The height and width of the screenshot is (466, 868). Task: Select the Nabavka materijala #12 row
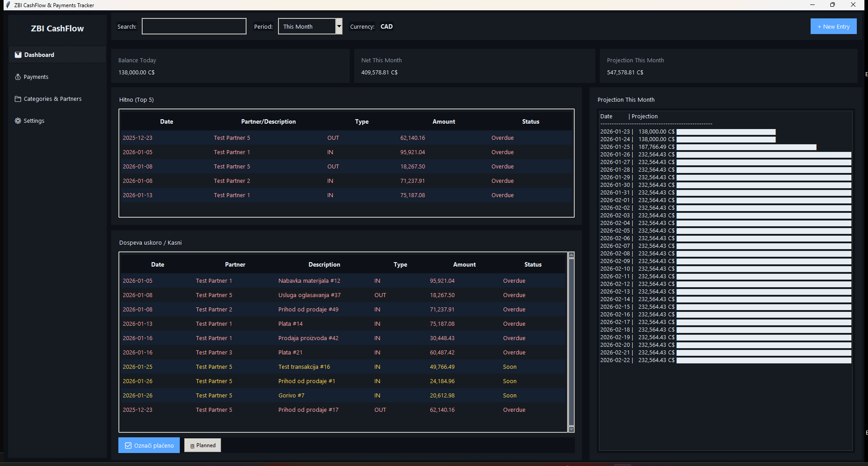point(343,281)
